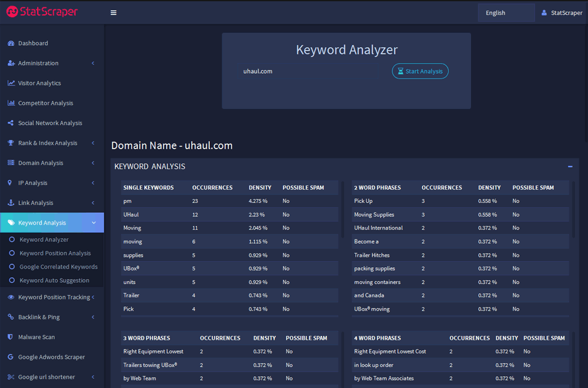Click the 'UHaul International' phrase cell
This screenshot has height=388, width=588.
[378, 228]
